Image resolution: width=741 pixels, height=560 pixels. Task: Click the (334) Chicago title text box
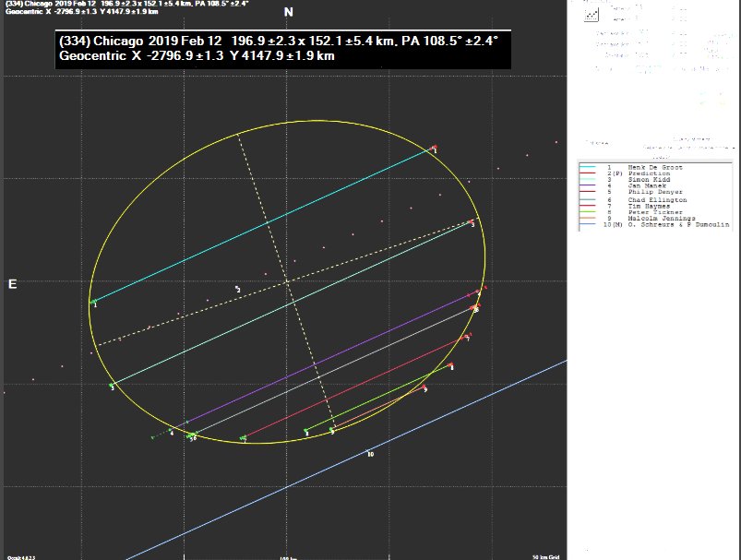278,49
